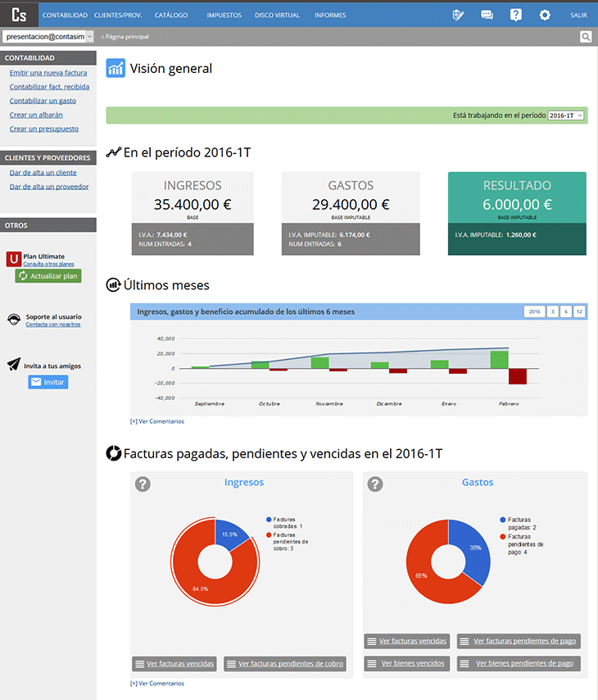Click Contacta con nosotros link

click(x=53, y=325)
